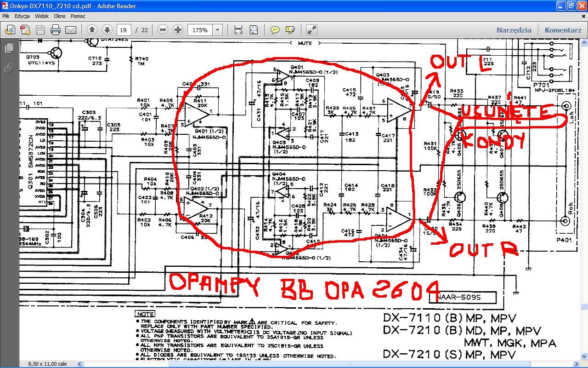Viewport: 588px width, 368px height.
Task: Open the Plik menu
Action: tap(6, 16)
